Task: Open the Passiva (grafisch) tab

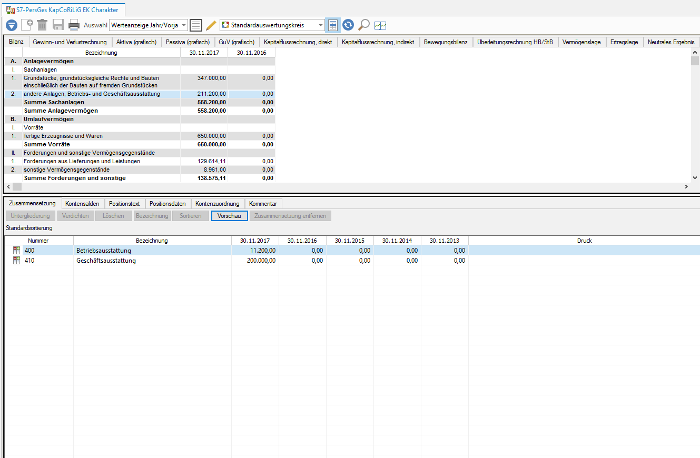Action: 188,42
